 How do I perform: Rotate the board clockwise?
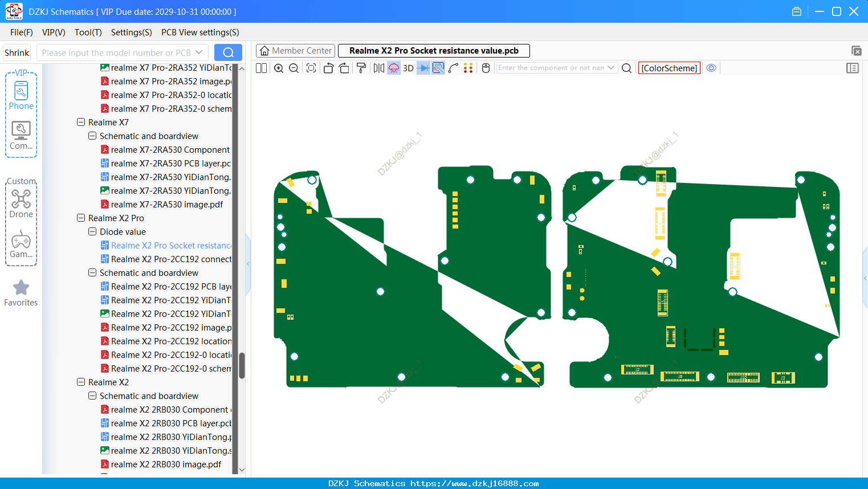click(344, 68)
